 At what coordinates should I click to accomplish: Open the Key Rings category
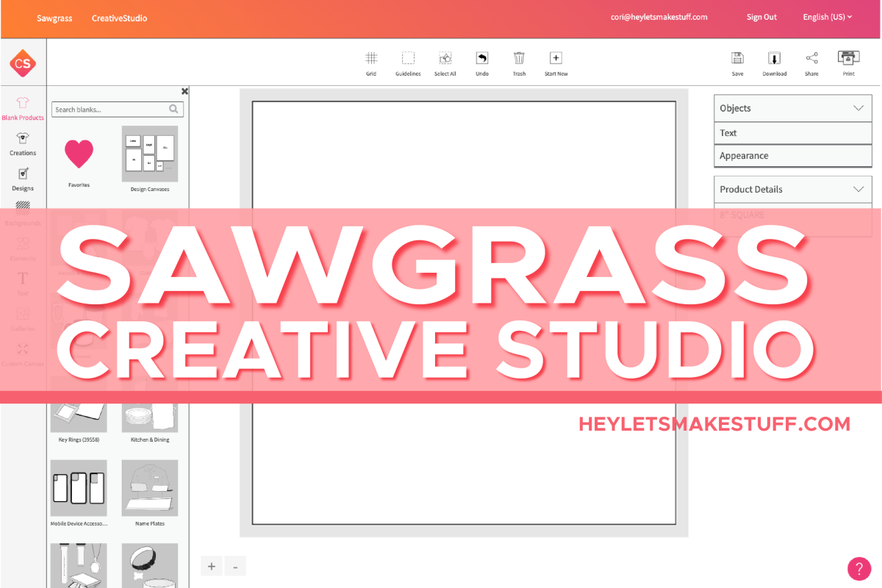pos(79,423)
